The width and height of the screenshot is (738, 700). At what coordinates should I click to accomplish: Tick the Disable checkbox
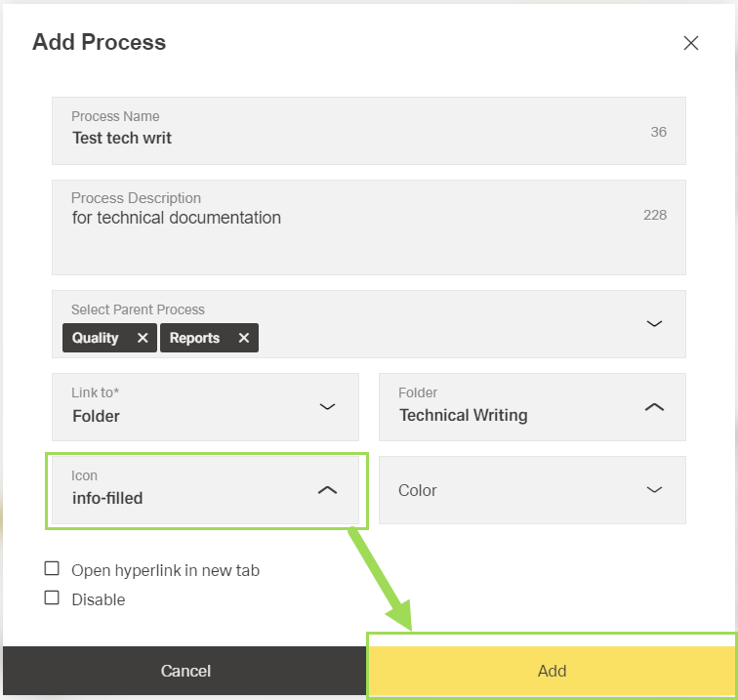(53, 598)
